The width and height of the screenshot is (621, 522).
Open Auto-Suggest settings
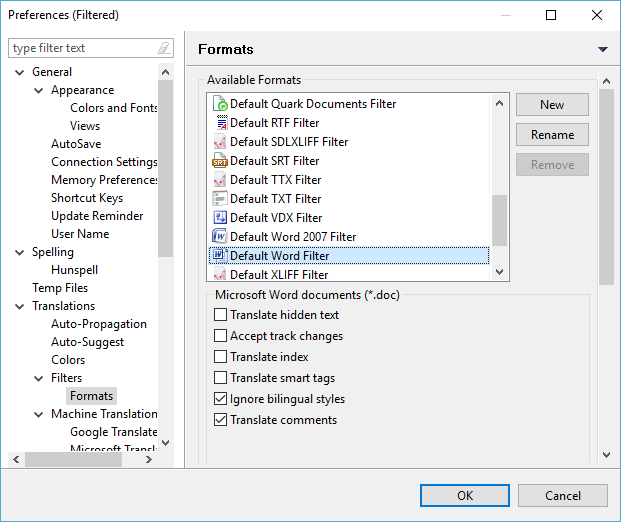click(x=88, y=342)
